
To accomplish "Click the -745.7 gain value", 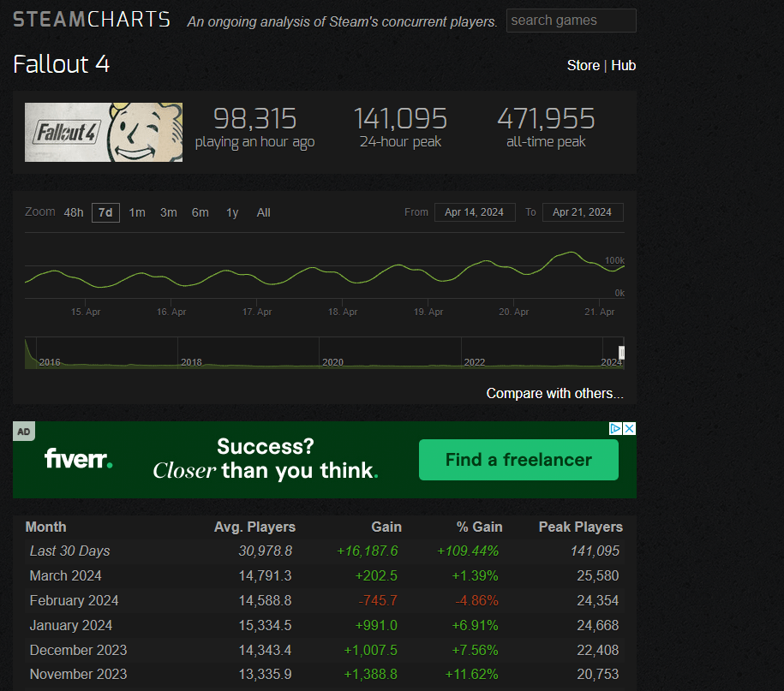I will 378,600.
